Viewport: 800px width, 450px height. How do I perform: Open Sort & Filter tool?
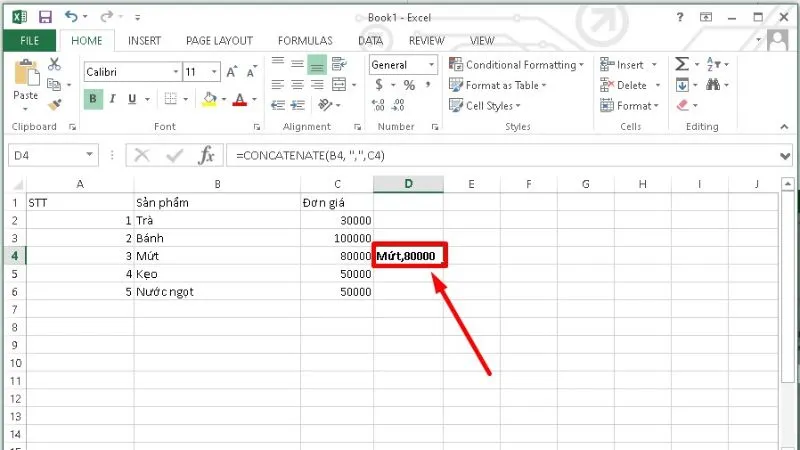714,64
